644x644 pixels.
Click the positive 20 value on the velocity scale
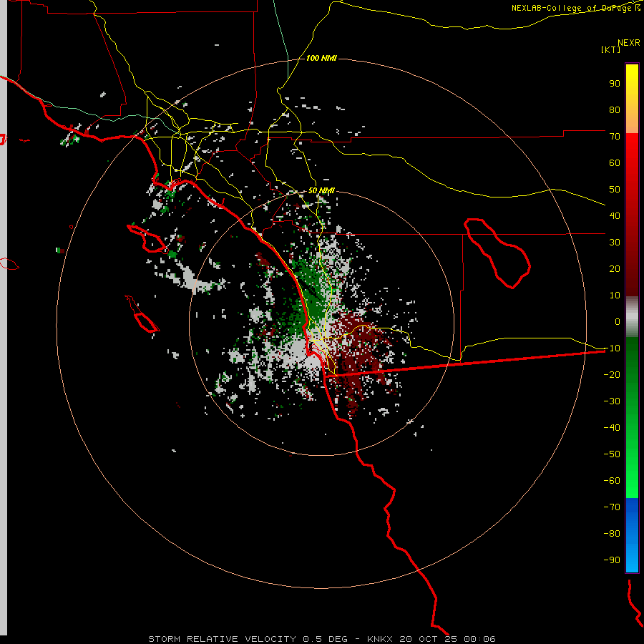point(615,268)
